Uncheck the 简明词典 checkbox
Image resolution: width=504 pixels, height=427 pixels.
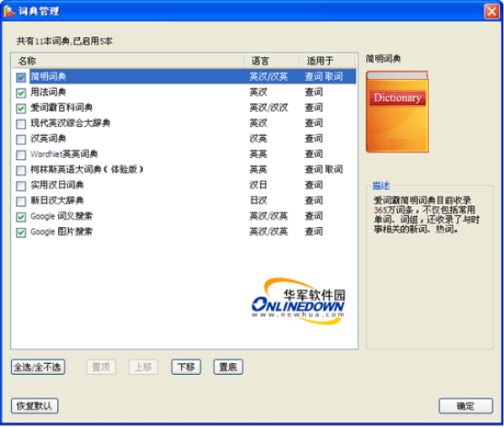click(x=21, y=77)
